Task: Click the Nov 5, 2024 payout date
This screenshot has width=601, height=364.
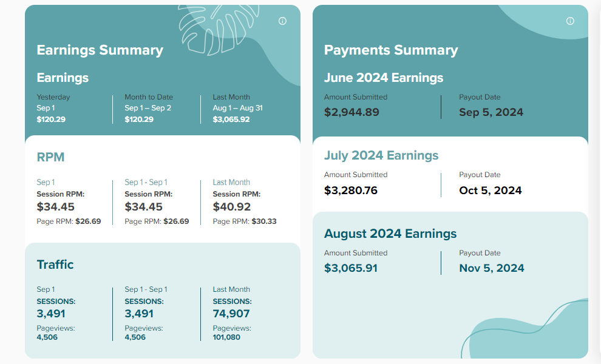Action: click(x=492, y=268)
